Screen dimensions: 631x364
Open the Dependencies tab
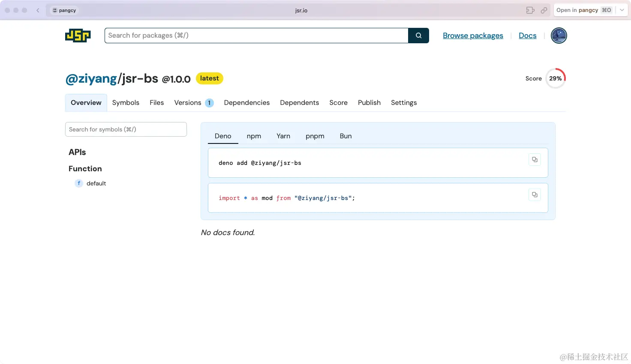point(247,103)
